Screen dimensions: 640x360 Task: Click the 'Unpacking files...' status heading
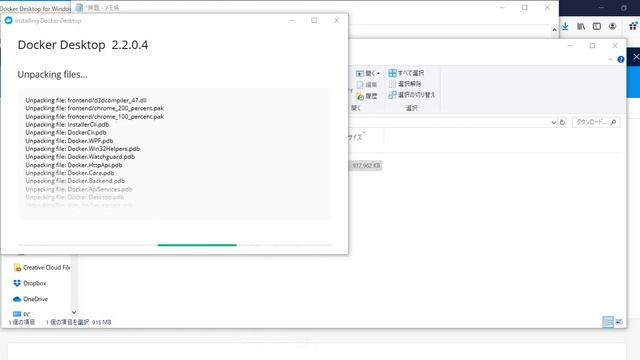coord(52,75)
